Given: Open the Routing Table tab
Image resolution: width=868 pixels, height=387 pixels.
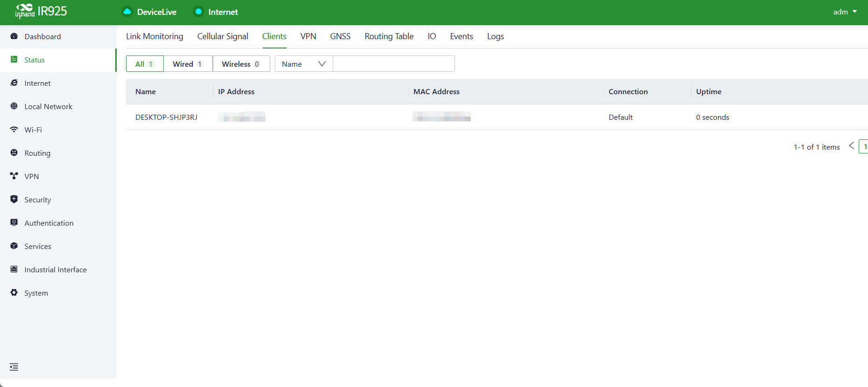Looking at the screenshot, I should pyautogui.click(x=389, y=36).
